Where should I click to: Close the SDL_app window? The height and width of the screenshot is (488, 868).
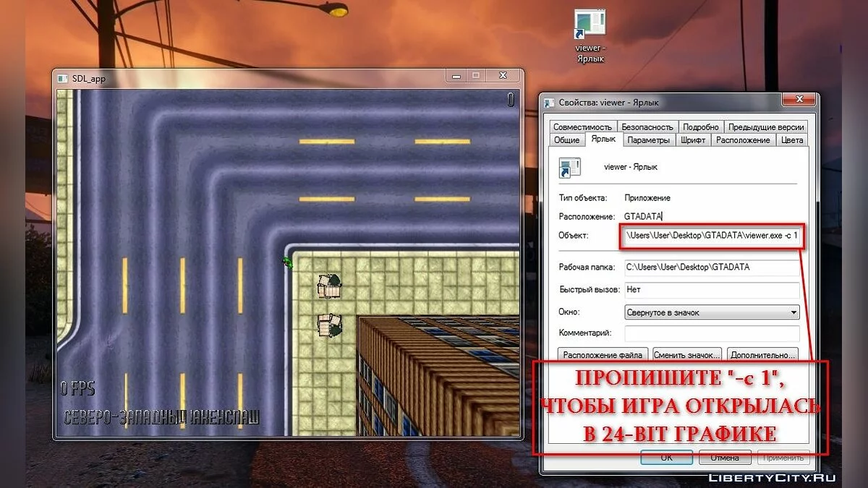point(501,76)
